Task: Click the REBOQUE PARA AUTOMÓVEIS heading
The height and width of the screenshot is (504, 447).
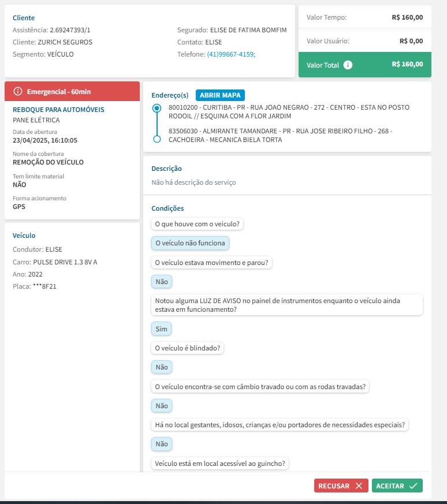Action: tap(58, 109)
